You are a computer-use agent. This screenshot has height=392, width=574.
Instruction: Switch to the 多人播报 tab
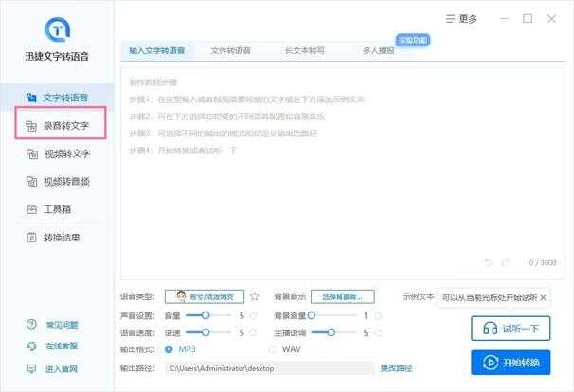(379, 50)
